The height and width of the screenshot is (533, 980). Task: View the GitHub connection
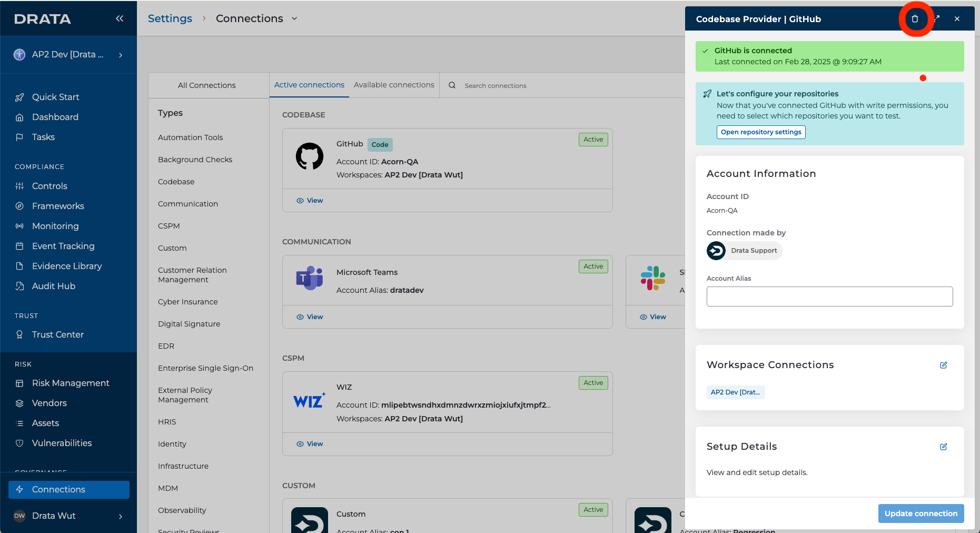[310, 201]
